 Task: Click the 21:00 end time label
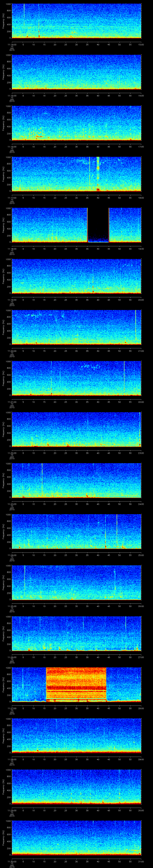(141, 351)
